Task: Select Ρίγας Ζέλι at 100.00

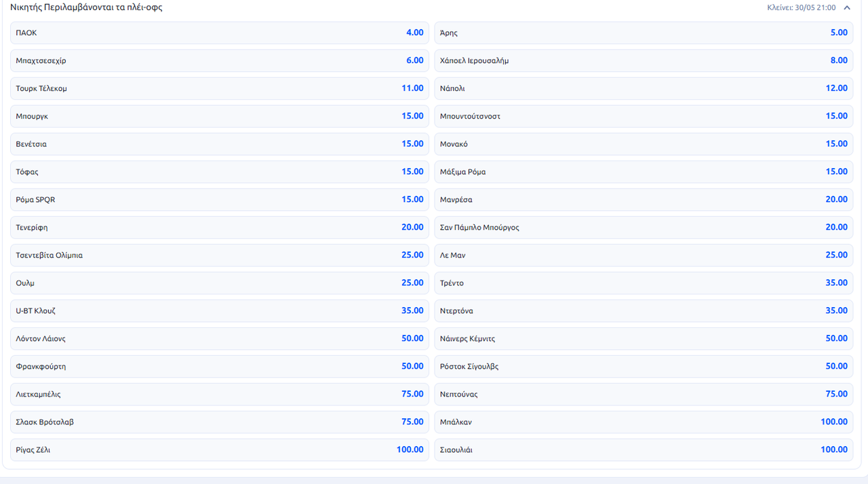Action: click(x=220, y=449)
